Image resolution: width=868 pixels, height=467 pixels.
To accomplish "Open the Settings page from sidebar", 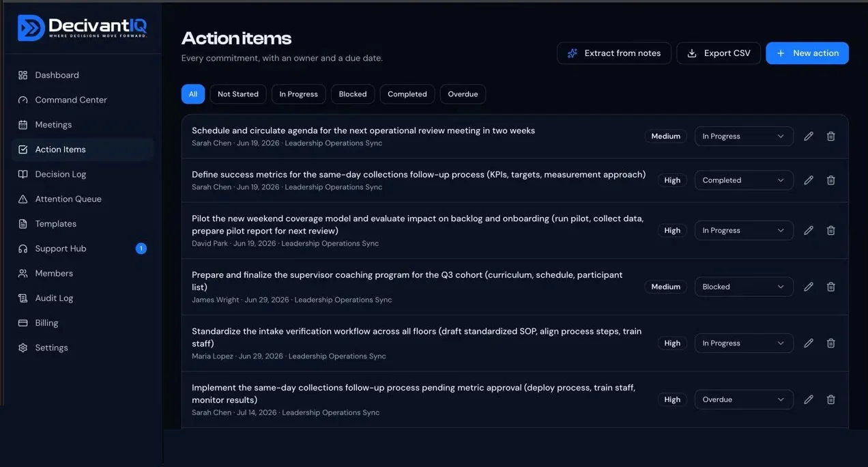I will pyautogui.click(x=82, y=348).
